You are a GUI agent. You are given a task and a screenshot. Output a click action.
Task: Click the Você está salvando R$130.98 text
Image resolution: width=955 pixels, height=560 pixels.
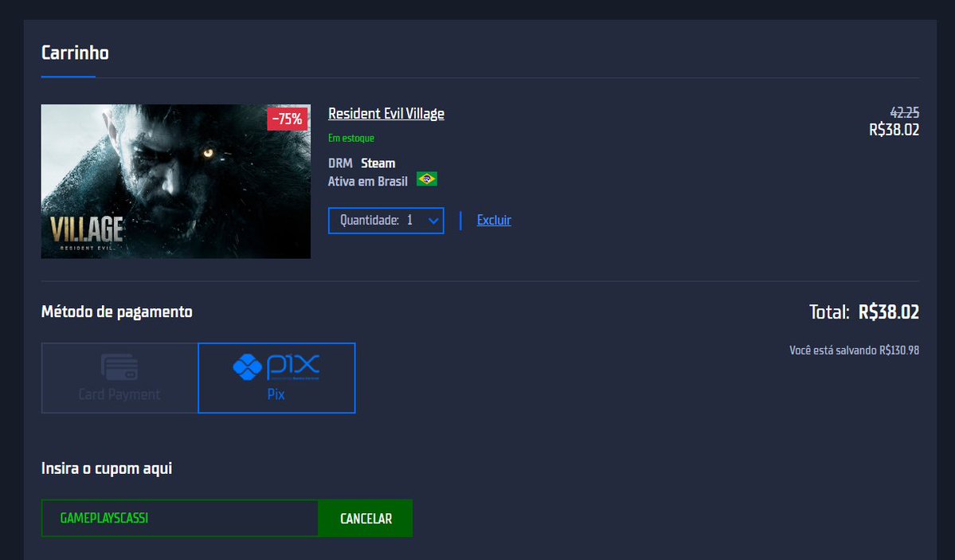coord(855,350)
